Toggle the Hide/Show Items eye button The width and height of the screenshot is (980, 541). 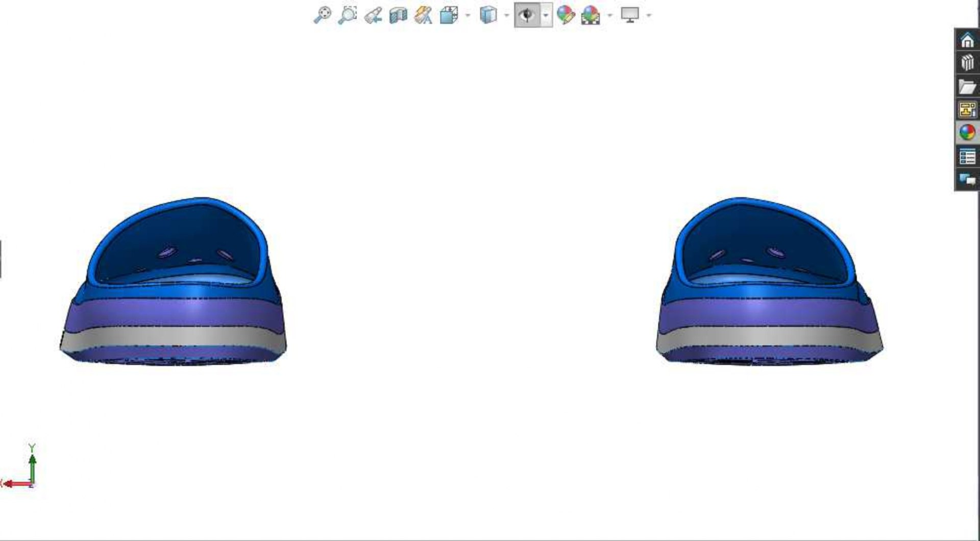tap(527, 15)
